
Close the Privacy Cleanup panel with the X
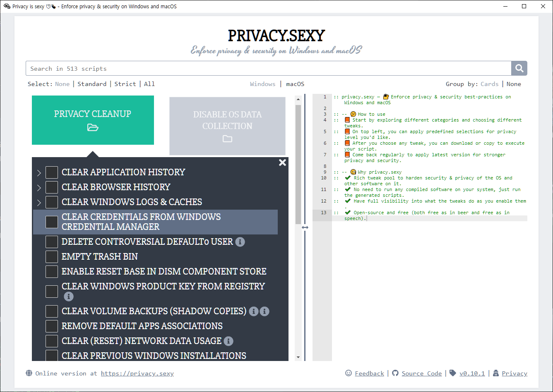[x=282, y=163]
